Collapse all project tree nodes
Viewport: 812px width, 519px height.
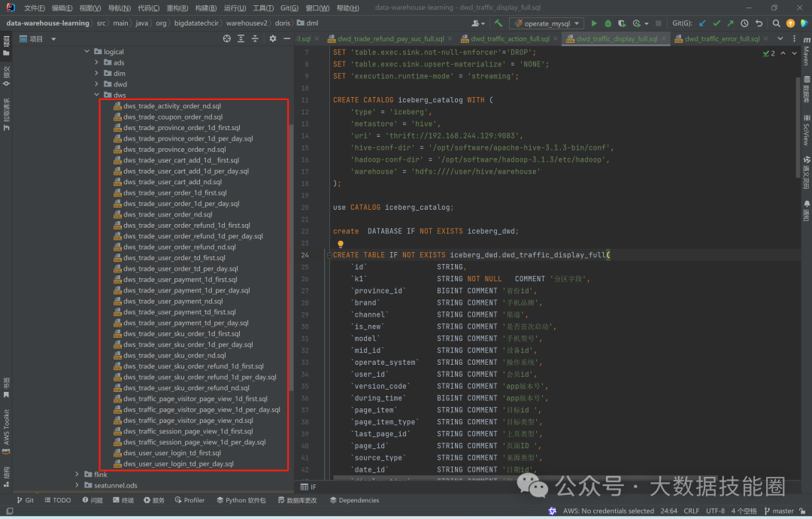[256, 38]
